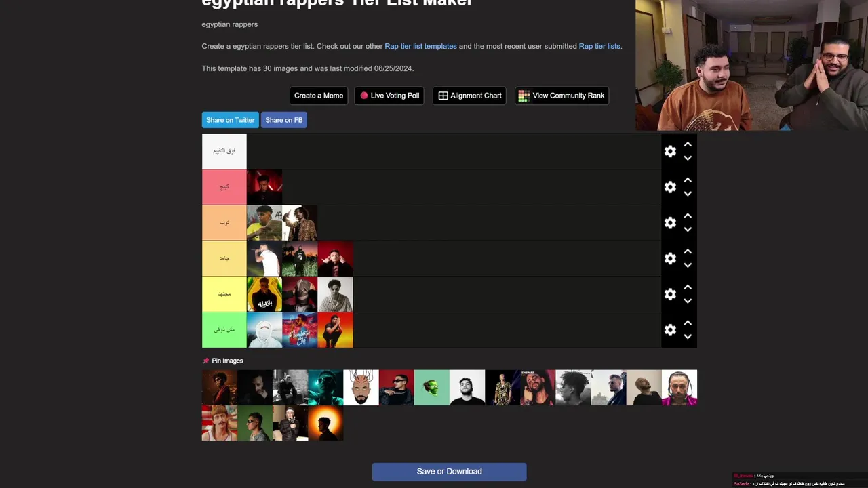Select leopard-print jacket image in توب tier
The image size is (868, 488).
[x=300, y=223]
